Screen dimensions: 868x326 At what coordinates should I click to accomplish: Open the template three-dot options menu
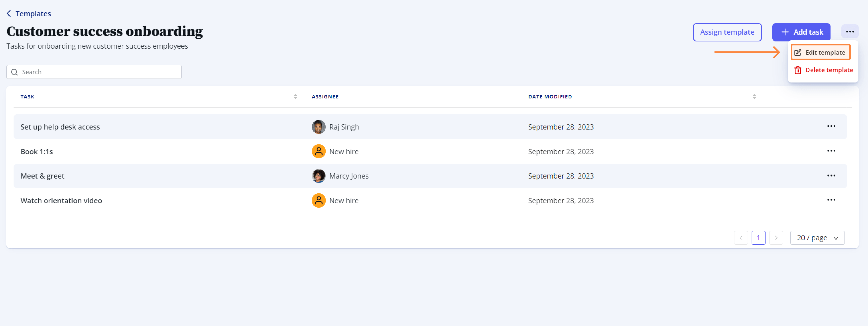[x=849, y=32]
